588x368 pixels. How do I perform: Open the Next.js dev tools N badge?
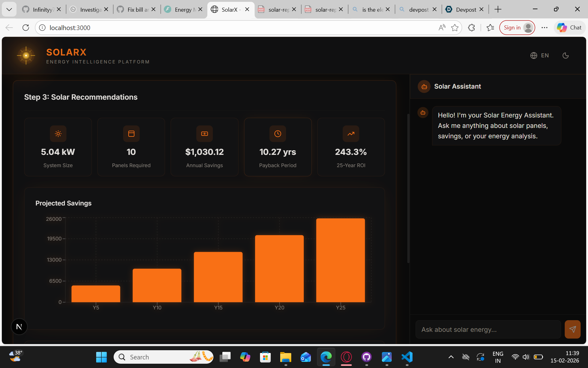pos(19,327)
